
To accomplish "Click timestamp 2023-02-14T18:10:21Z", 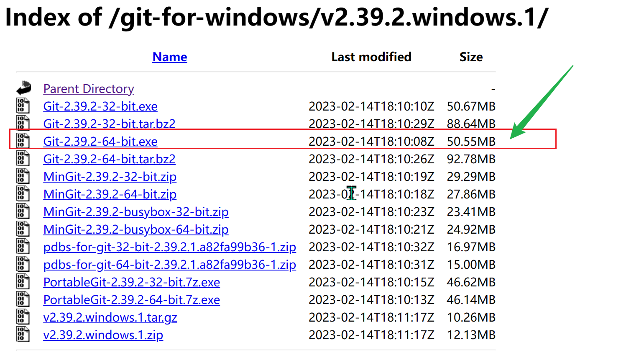I will pos(371,229).
